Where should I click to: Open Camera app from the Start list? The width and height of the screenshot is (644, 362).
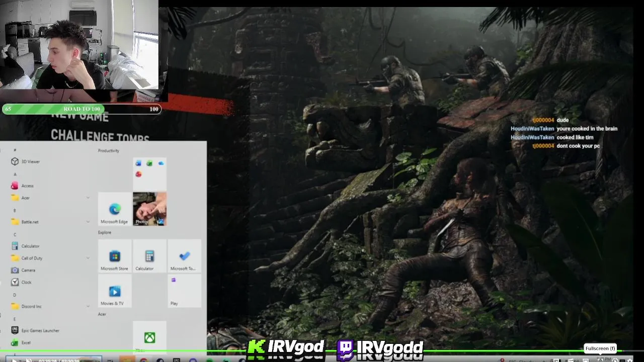pyautogui.click(x=28, y=270)
